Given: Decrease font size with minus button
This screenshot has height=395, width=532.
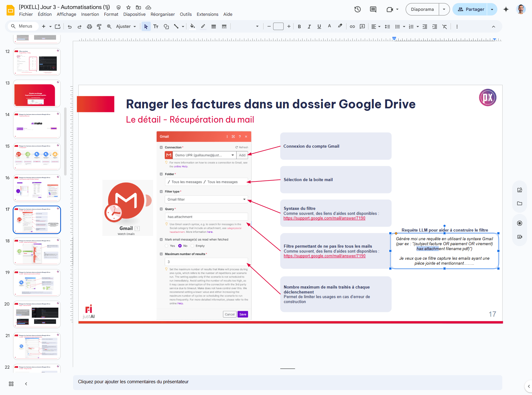Looking at the screenshot, I should (269, 27).
